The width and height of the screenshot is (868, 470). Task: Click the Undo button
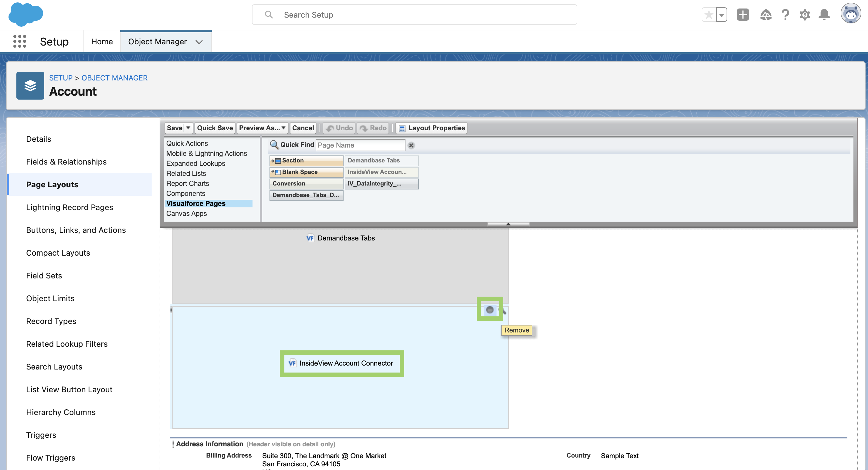(339, 128)
